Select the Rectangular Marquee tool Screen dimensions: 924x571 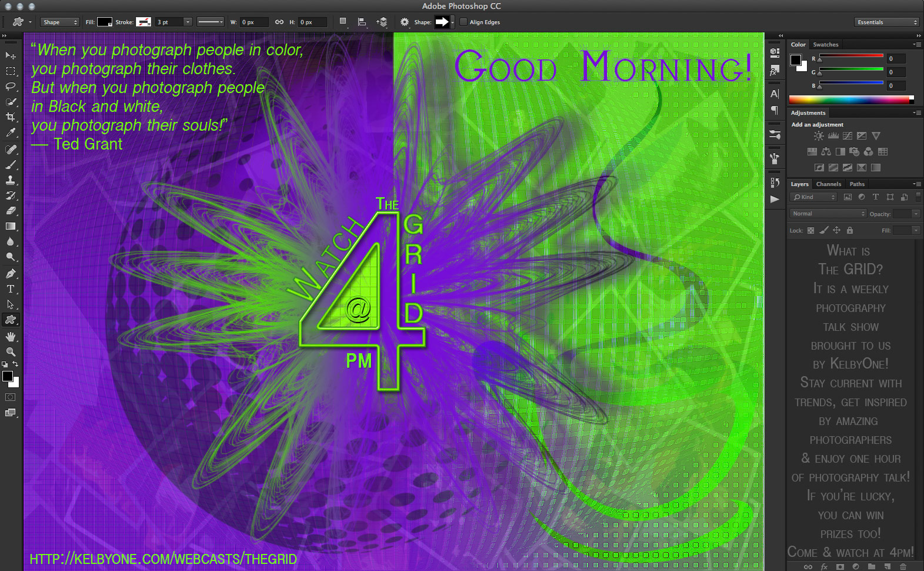point(11,71)
